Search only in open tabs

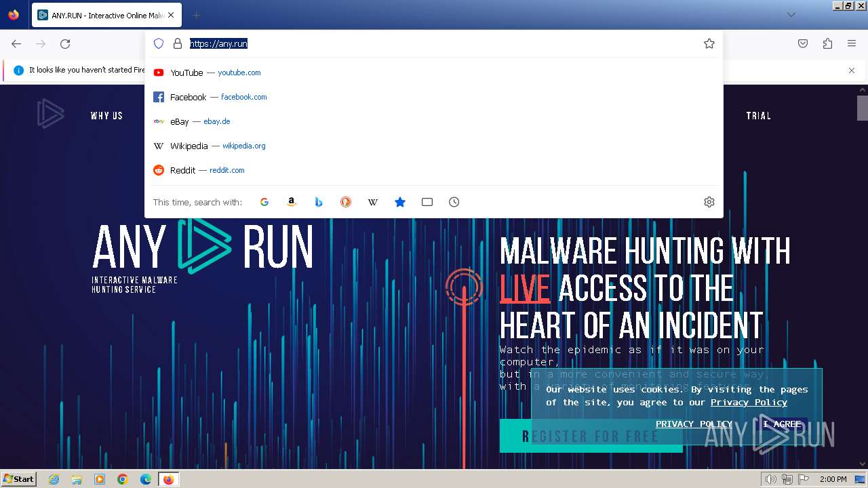pyautogui.click(x=427, y=202)
